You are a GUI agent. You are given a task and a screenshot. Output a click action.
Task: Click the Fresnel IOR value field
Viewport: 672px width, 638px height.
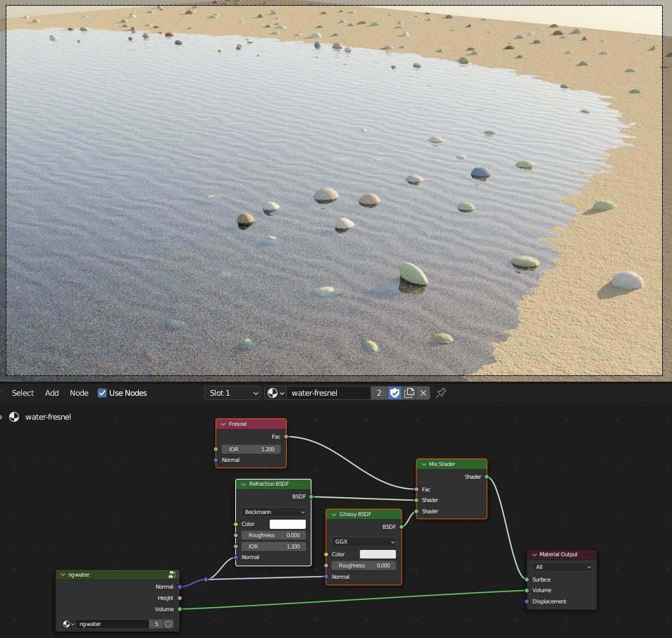tap(251, 449)
